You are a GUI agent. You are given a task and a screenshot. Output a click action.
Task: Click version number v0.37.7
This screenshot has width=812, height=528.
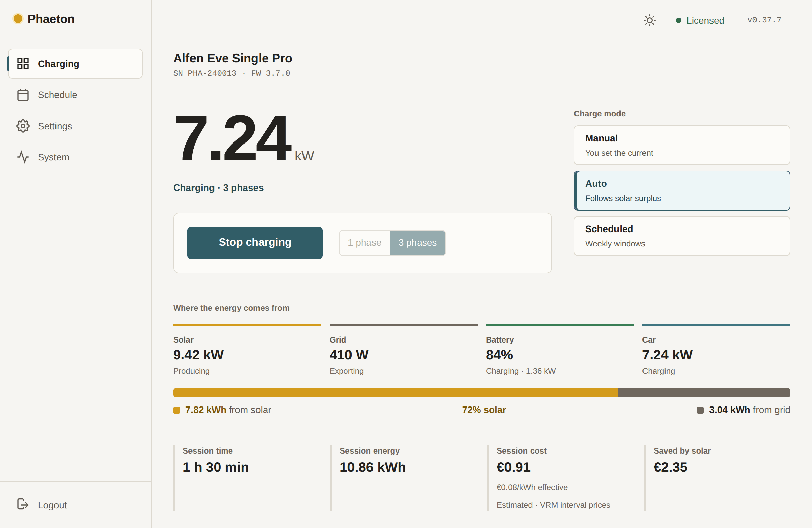click(764, 20)
